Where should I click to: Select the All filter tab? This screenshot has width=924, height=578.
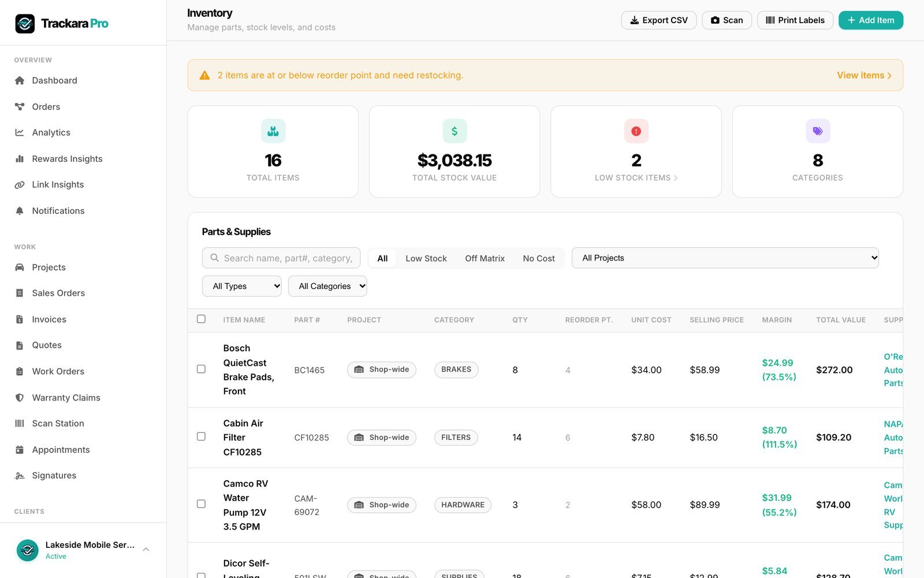coord(382,258)
